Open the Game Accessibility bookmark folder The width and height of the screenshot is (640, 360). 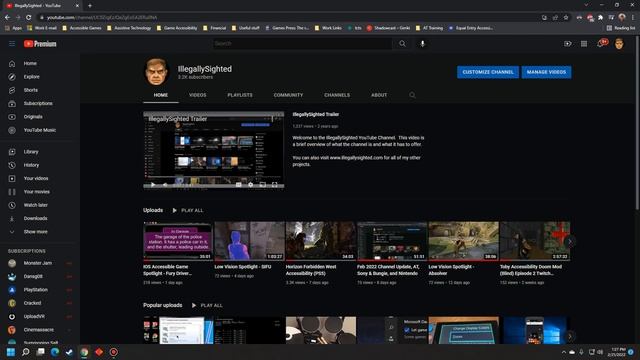coord(177,28)
